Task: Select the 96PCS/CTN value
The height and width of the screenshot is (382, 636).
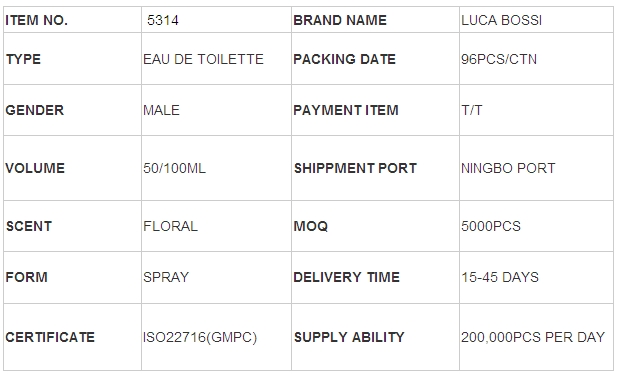Action: click(x=499, y=59)
